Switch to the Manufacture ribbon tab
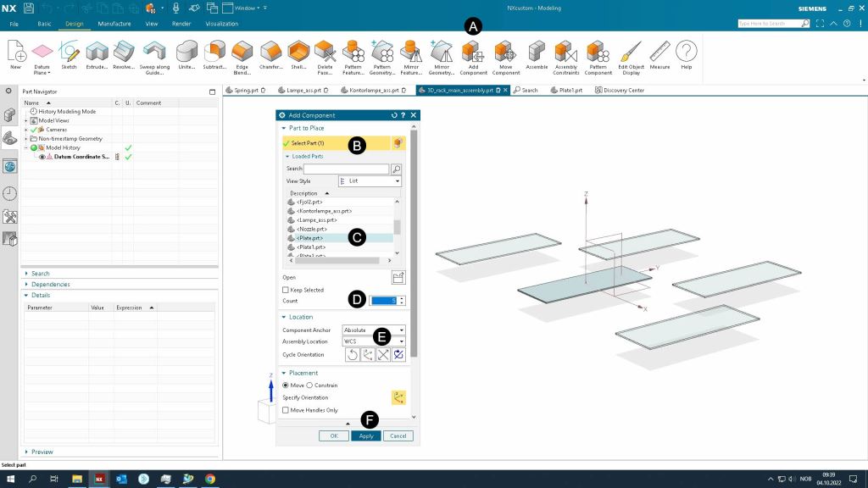Image resolution: width=868 pixels, height=488 pixels. click(113, 24)
